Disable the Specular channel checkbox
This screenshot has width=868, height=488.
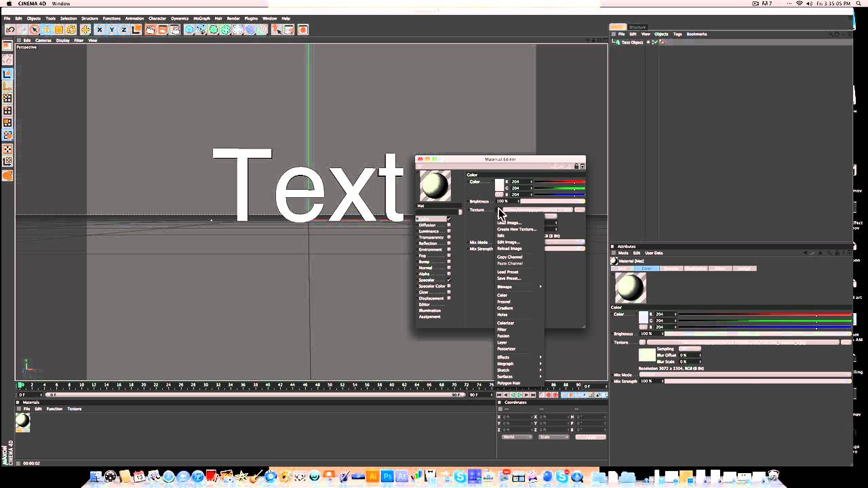(448, 280)
